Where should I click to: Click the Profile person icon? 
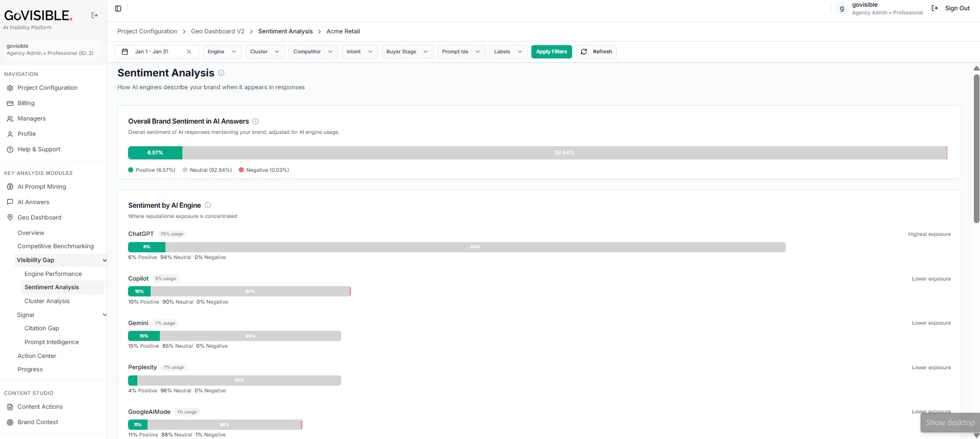[10, 134]
